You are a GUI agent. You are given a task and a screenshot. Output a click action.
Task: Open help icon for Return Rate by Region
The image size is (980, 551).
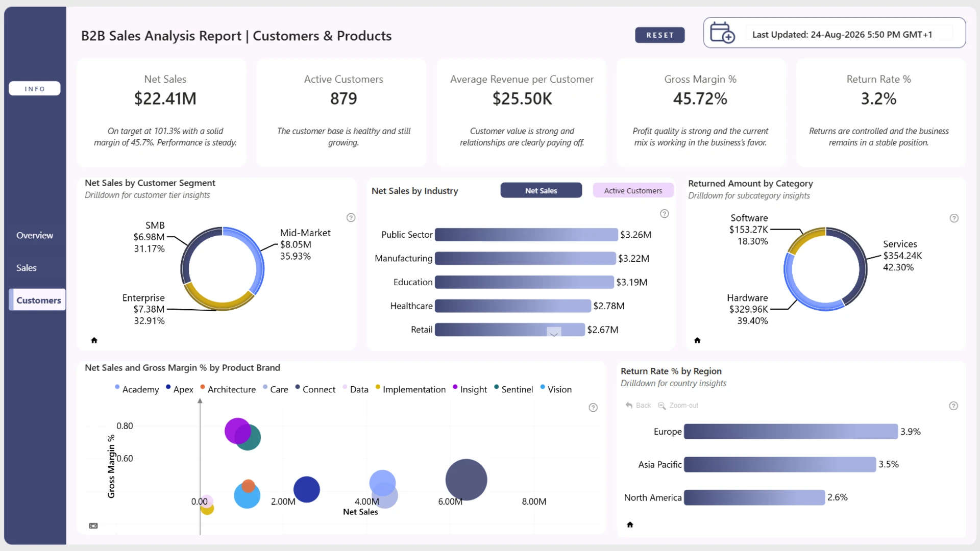(953, 406)
